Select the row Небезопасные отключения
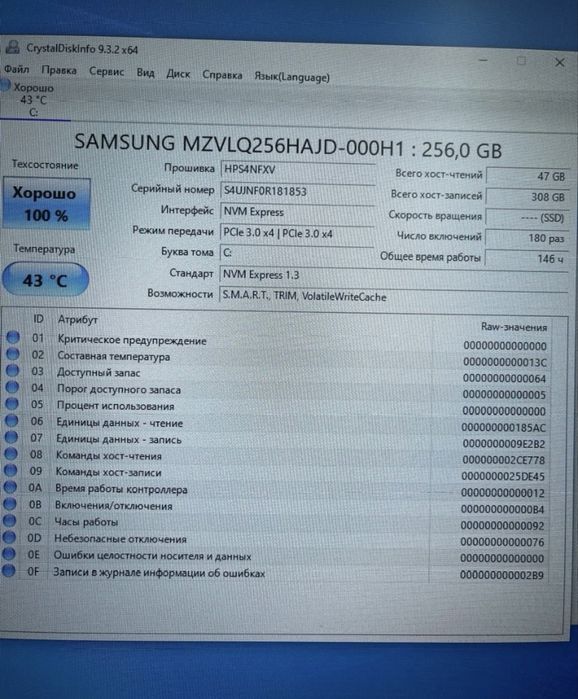The width and height of the screenshot is (578, 699). click(275, 540)
